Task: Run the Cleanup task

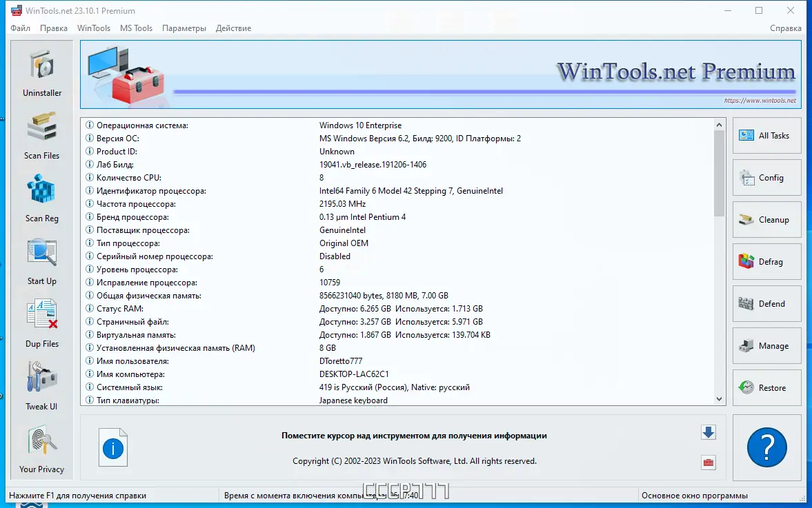Action: point(767,219)
